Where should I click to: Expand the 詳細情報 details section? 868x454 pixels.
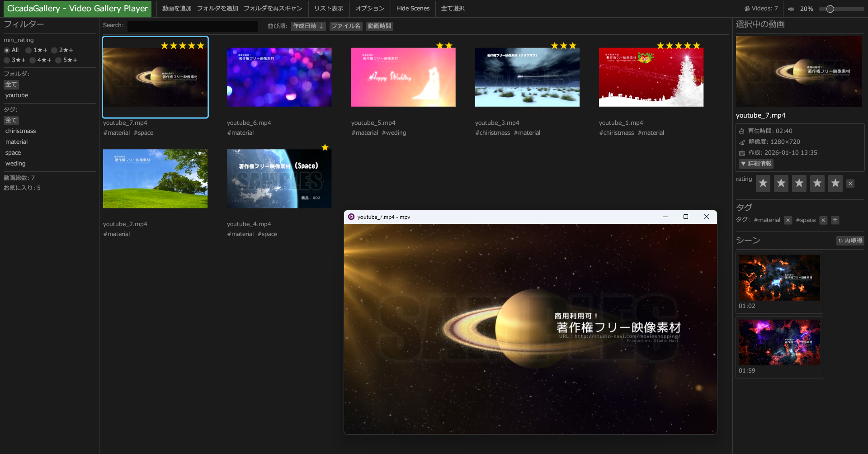[x=756, y=164]
